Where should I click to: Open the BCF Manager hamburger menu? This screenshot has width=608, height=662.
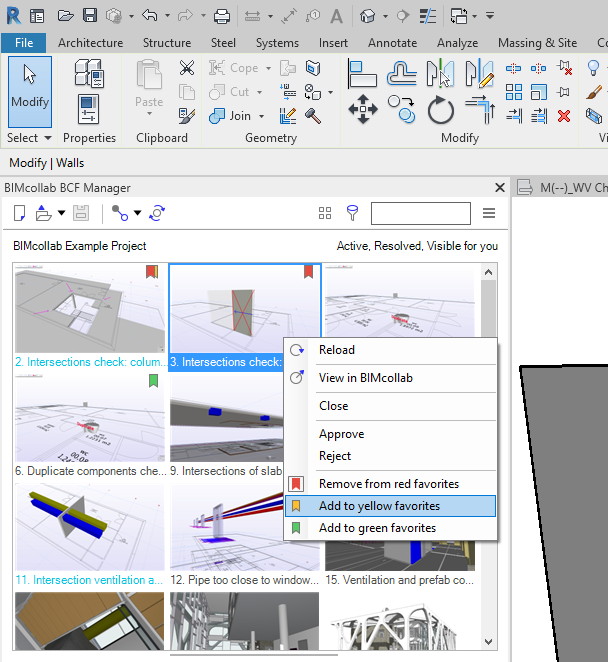[x=489, y=213]
